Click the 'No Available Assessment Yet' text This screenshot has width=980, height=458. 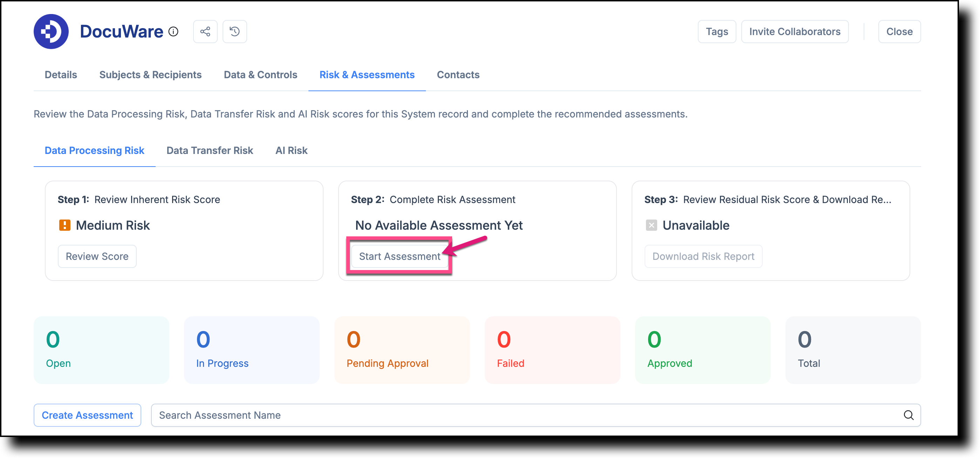pyautogui.click(x=438, y=225)
